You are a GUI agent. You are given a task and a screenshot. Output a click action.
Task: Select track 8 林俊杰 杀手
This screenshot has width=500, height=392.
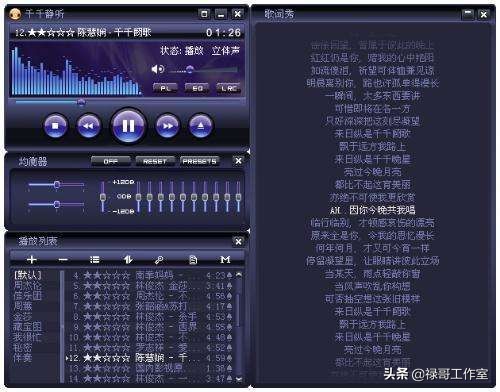pyautogui.click(x=150, y=316)
